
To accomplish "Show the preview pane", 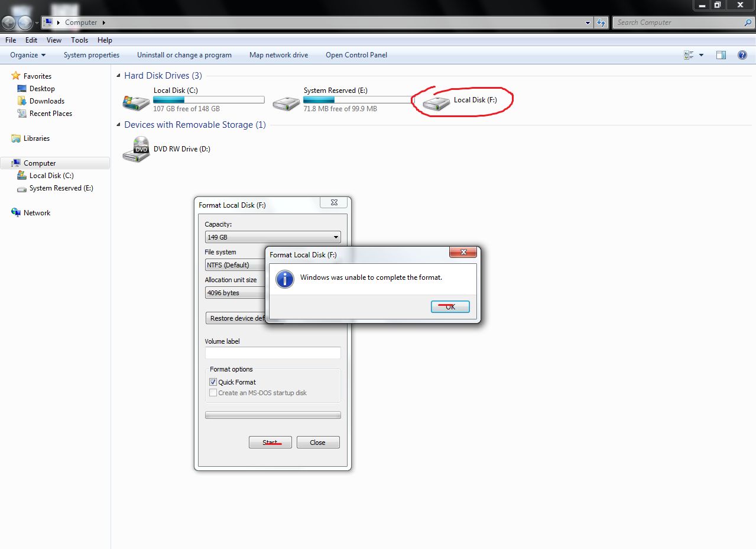I will 721,55.
